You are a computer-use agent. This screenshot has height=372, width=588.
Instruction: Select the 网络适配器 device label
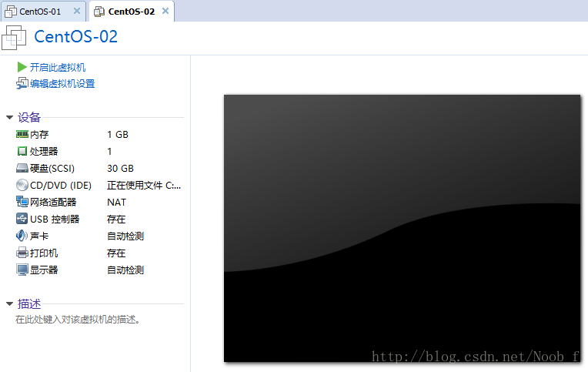[53, 203]
